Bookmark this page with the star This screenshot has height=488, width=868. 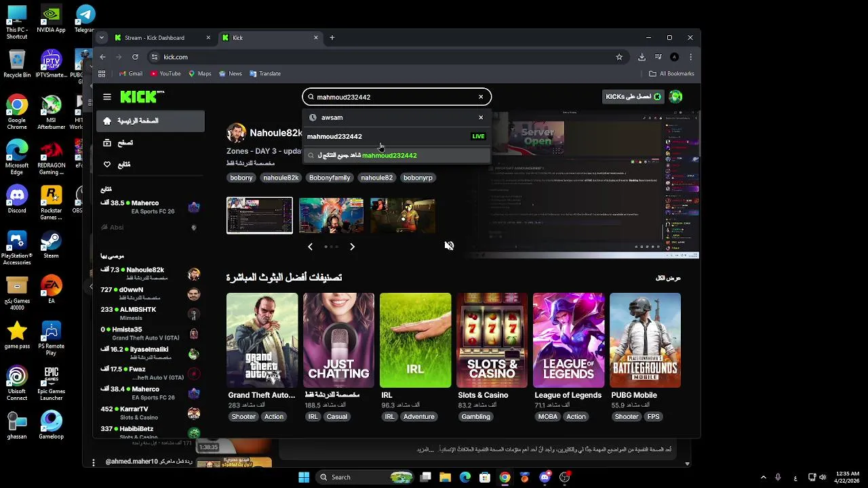pyautogui.click(x=619, y=57)
